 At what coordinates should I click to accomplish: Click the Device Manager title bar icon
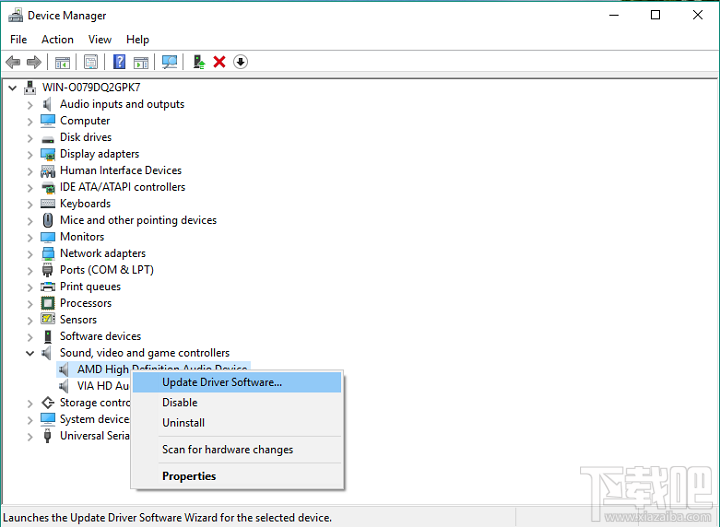[15, 15]
